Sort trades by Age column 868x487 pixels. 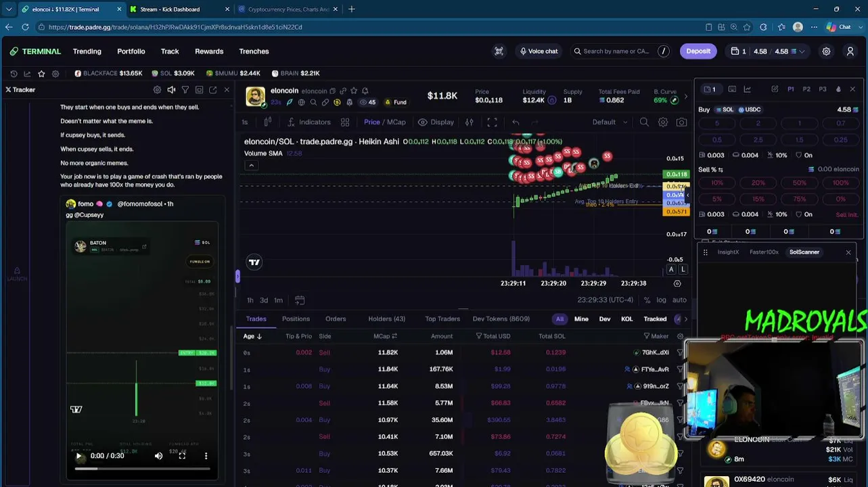[252, 336]
